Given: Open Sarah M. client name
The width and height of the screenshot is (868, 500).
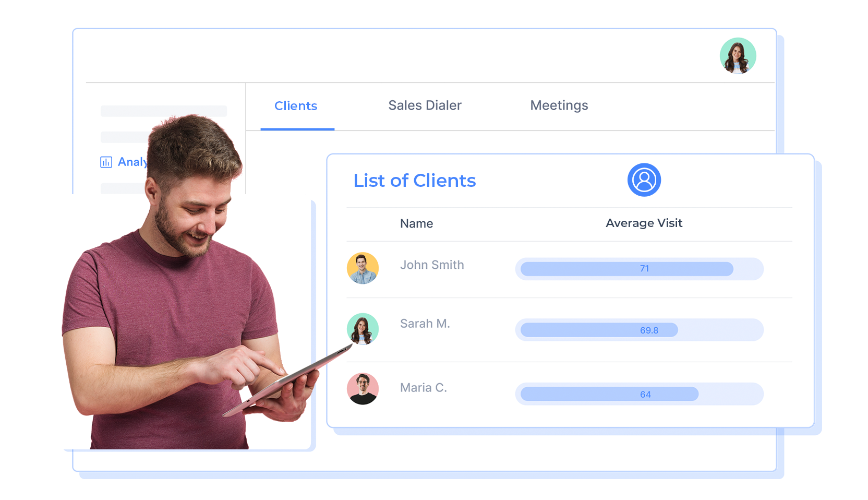Looking at the screenshot, I should point(425,324).
